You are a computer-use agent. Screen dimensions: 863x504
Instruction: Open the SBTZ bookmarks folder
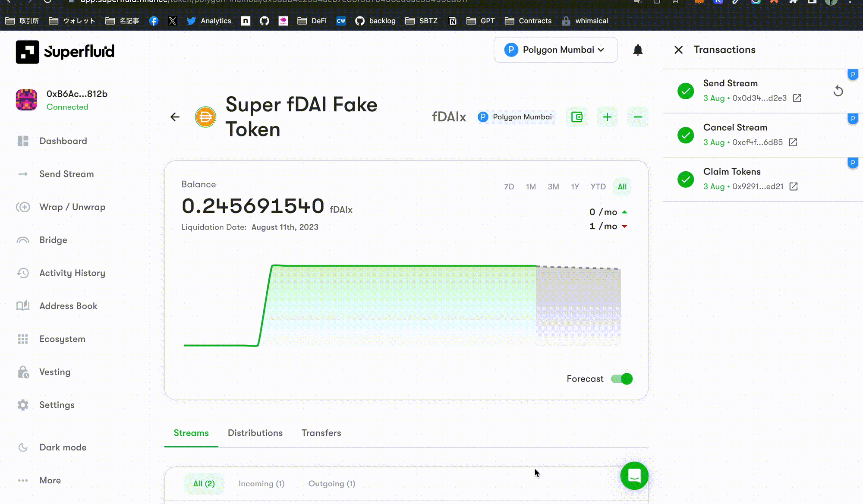[x=421, y=21]
